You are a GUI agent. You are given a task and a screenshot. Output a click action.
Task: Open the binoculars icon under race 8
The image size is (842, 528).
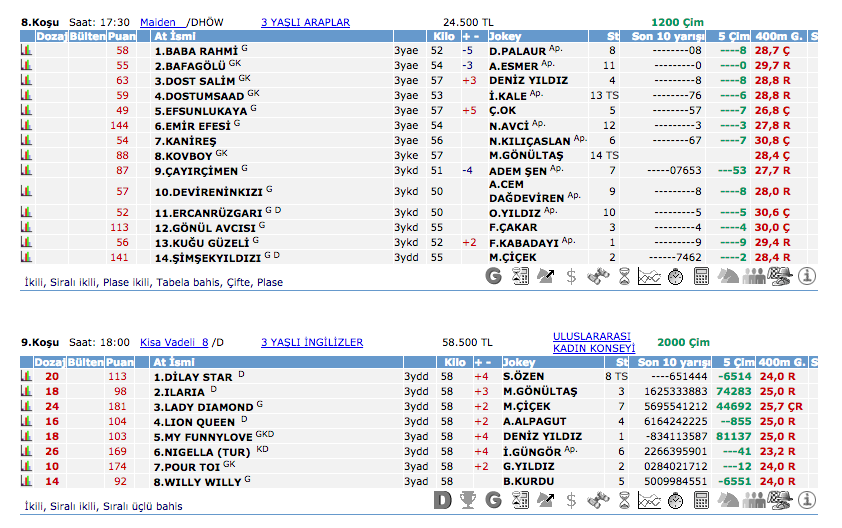point(598,276)
